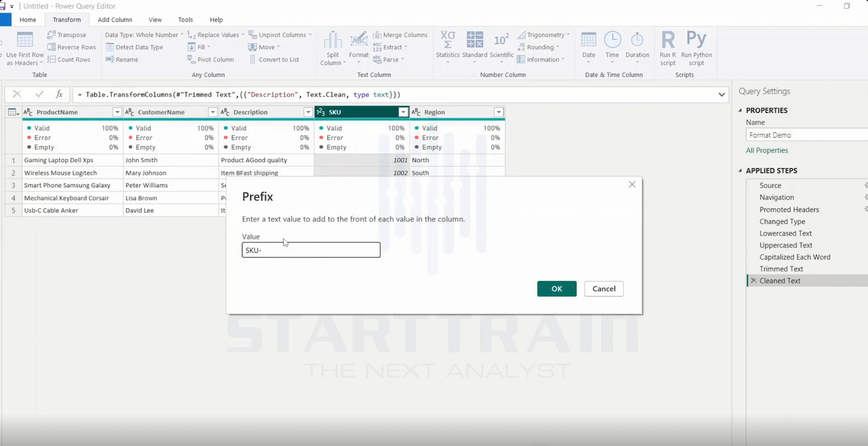Click the table corner menu icon

point(13,112)
